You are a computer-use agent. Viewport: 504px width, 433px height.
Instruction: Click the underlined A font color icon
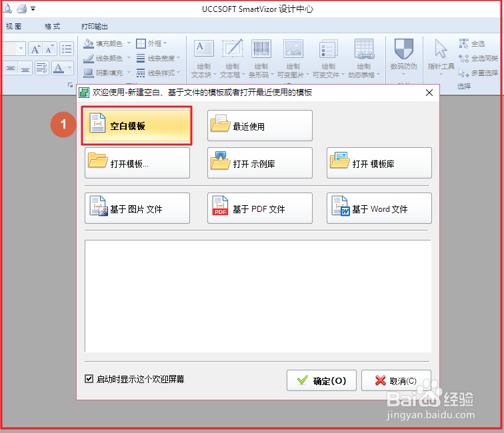pyautogui.click(x=59, y=68)
